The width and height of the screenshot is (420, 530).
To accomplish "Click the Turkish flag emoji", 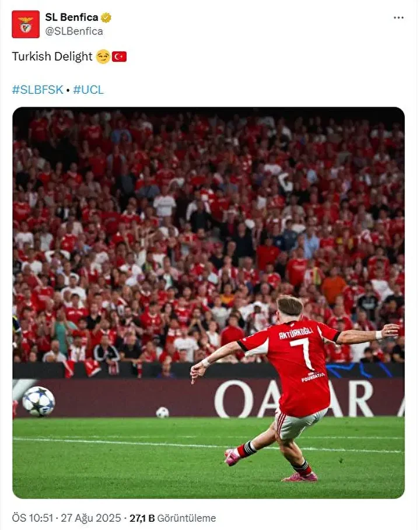I will [119, 57].
